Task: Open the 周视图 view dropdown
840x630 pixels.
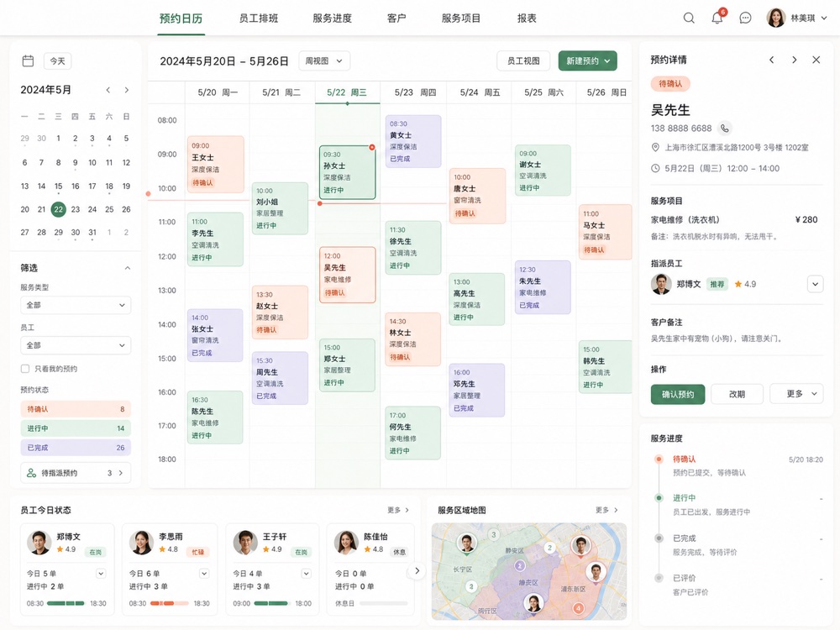Action: click(324, 61)
